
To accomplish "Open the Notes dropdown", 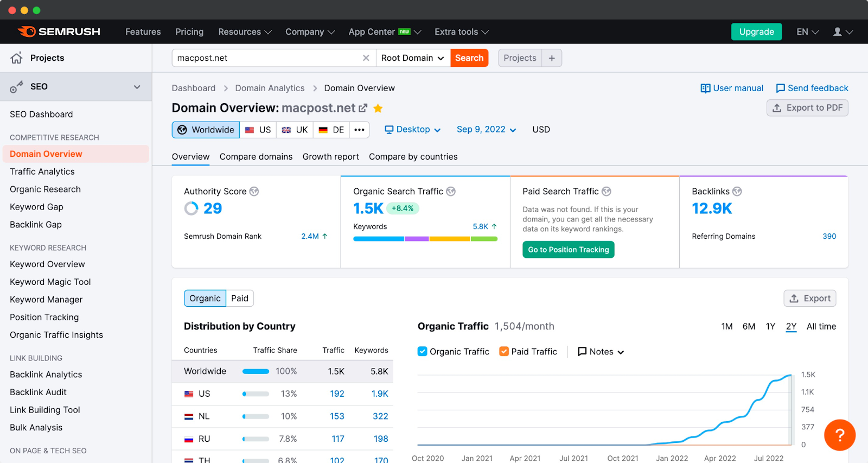I will pyautogui.click(x=601, y=352).
